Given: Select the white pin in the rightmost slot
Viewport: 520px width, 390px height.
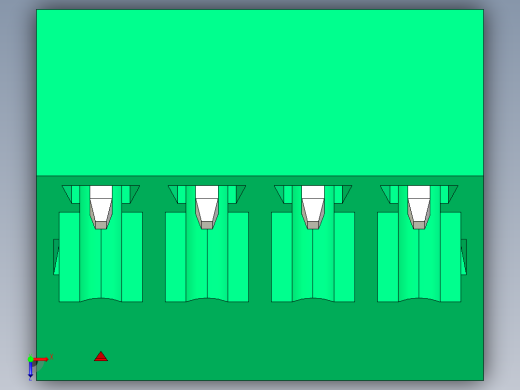Looking at the screenshot, I should pos(419,207).
